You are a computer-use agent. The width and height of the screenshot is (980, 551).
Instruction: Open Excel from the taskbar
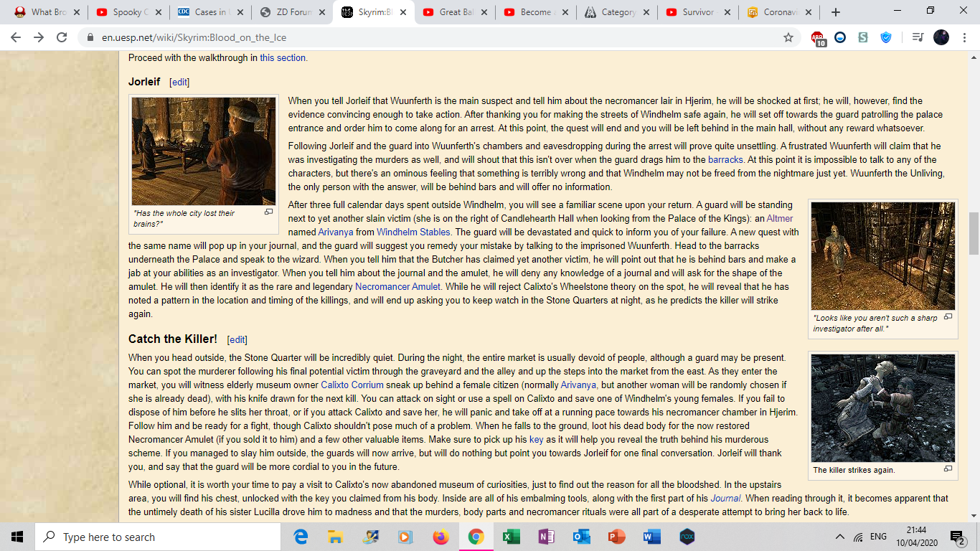[x=511, y=537]
